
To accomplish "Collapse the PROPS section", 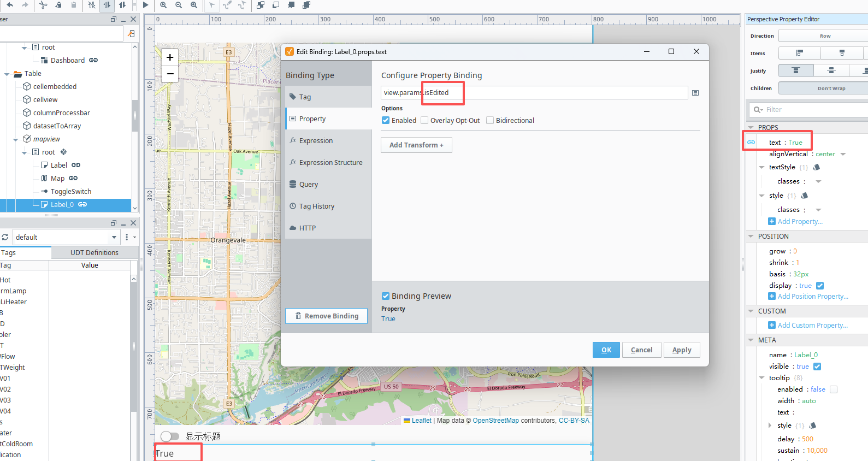I will pyautogui.click(x=751, y=127).
